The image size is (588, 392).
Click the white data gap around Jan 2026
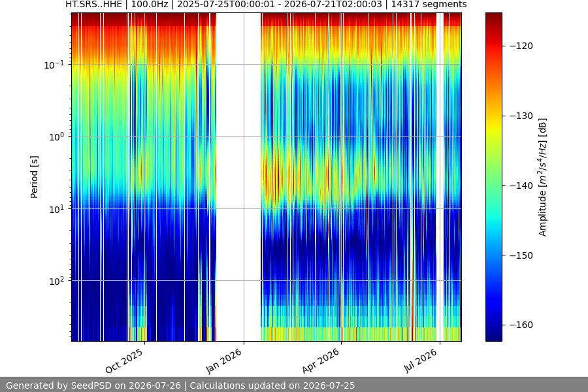pos(238,177)
